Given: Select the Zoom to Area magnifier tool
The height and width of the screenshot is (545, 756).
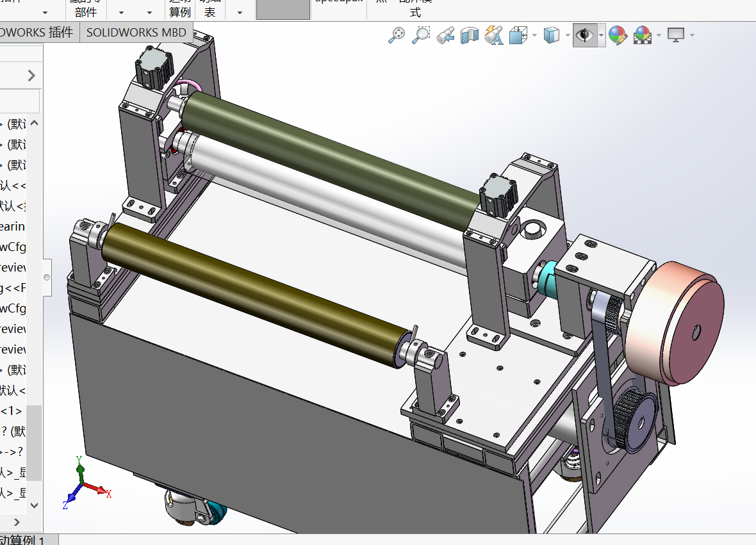Looking at the screenshot, I should 421,35.
